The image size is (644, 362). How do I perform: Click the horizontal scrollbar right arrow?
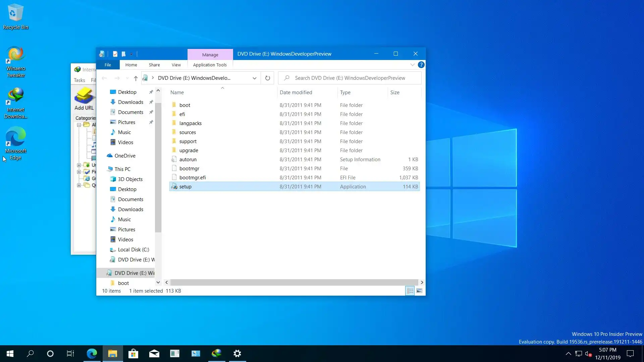coord(422,282)
